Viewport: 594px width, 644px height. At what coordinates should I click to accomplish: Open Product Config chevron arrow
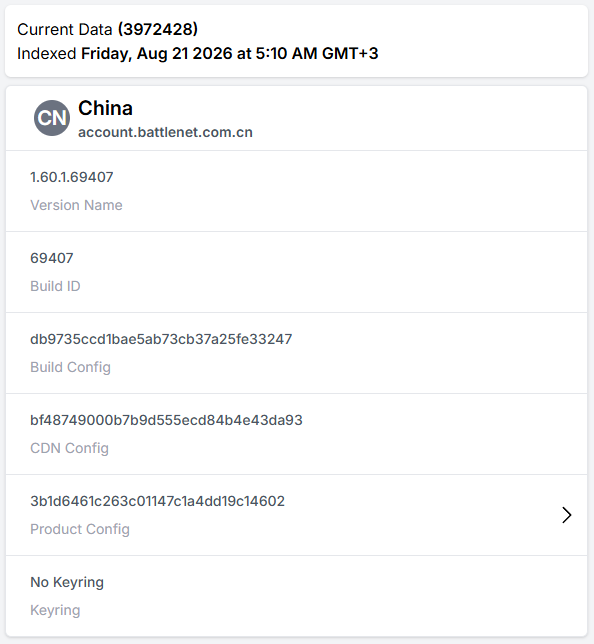click(566, 515)
